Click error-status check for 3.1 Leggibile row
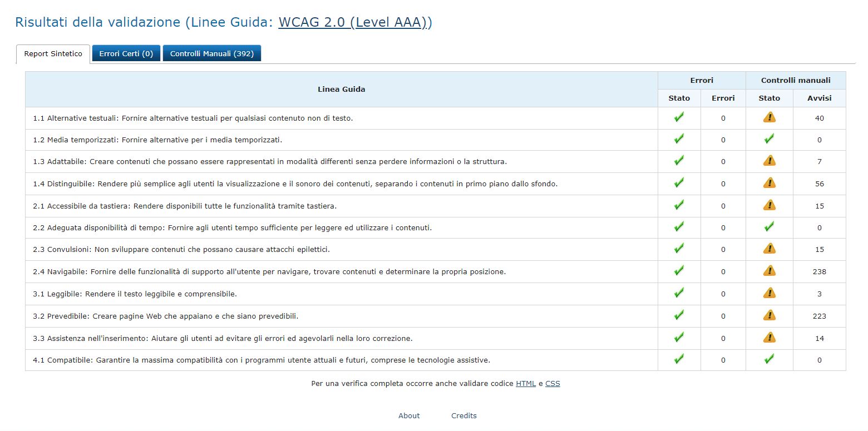 [x=679, y=293]
